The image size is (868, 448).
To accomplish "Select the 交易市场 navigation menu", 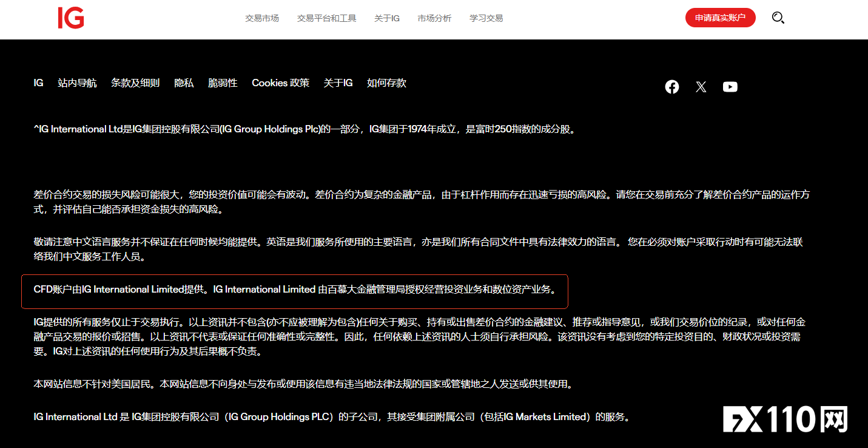I will (x=261, y=18).
